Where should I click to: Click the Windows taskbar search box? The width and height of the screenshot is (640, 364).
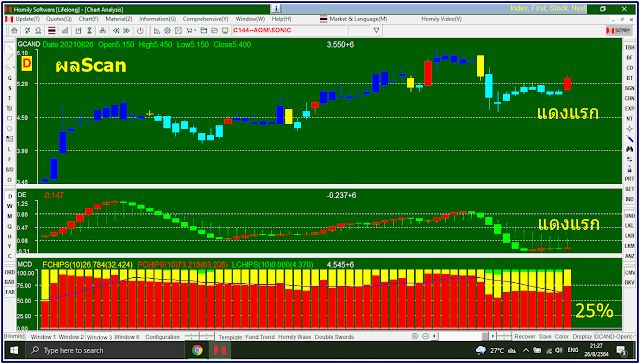click(x=104, y=351)
